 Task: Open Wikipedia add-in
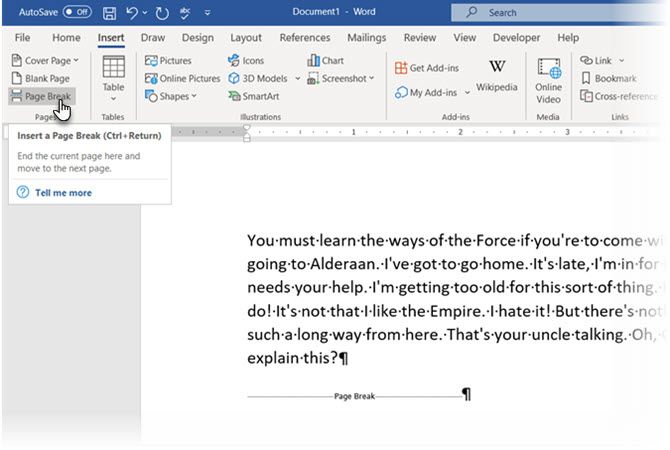(x=496, y=75)
